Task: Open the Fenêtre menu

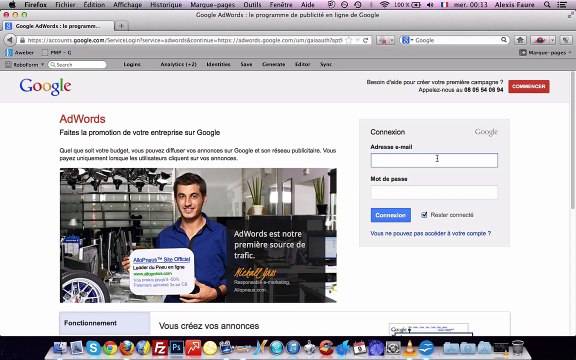Action: 282,5
